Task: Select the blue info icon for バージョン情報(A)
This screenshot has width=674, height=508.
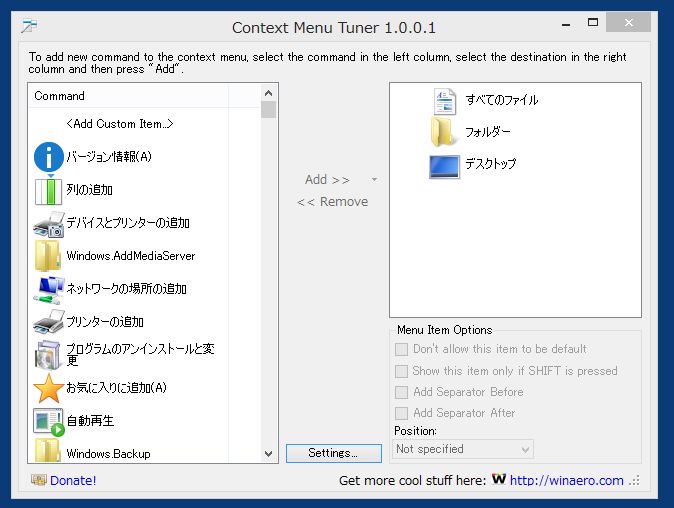Action: point(49,157)
